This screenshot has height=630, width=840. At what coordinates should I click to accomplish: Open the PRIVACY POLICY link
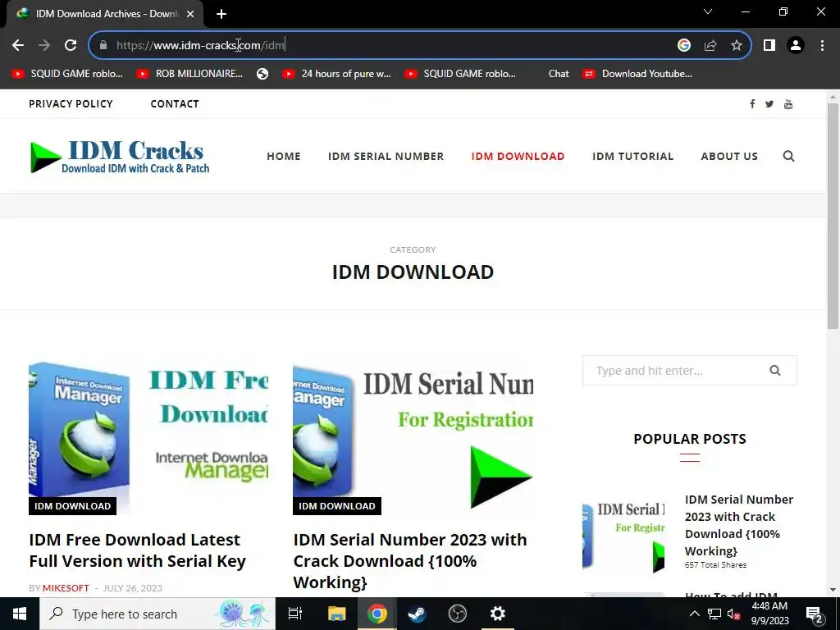click(71, 104)
